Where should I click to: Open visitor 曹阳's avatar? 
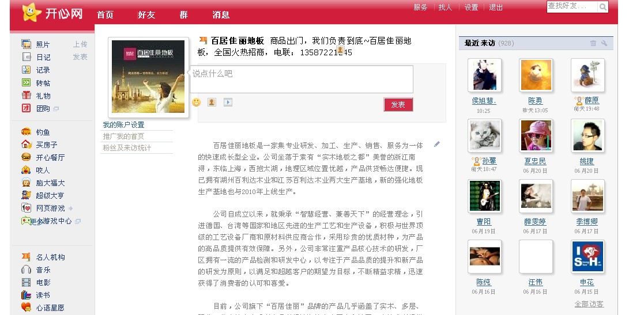click(484, 196)
